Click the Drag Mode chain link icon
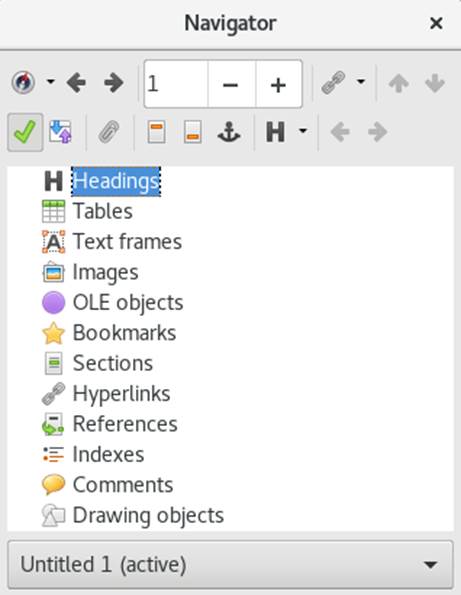 click(x=333, y=82)
